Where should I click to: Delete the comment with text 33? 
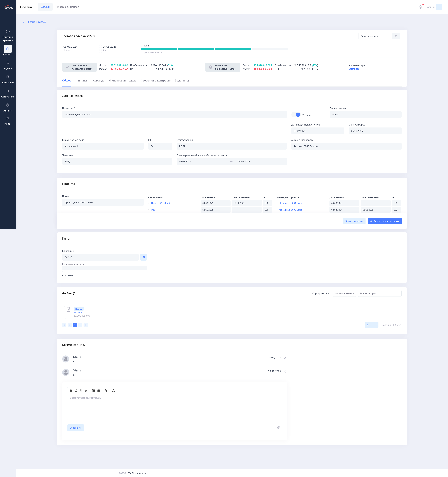[285, 372]
